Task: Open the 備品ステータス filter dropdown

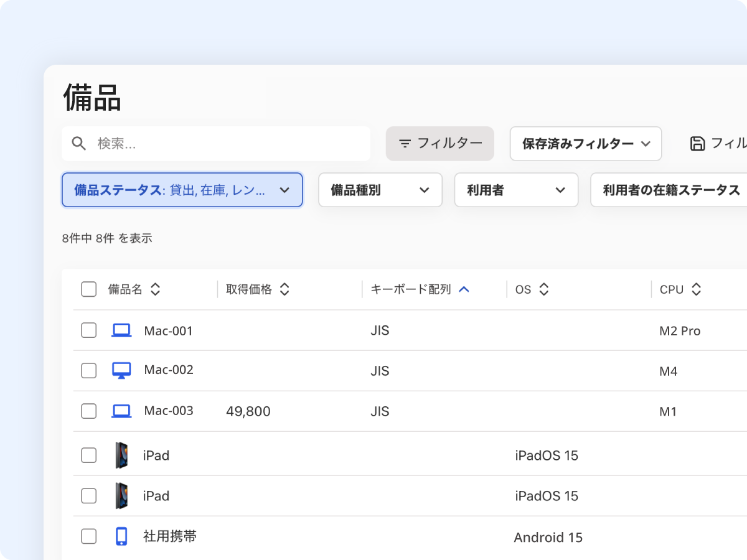Action: pyautogui.click(x=182, y=190)
